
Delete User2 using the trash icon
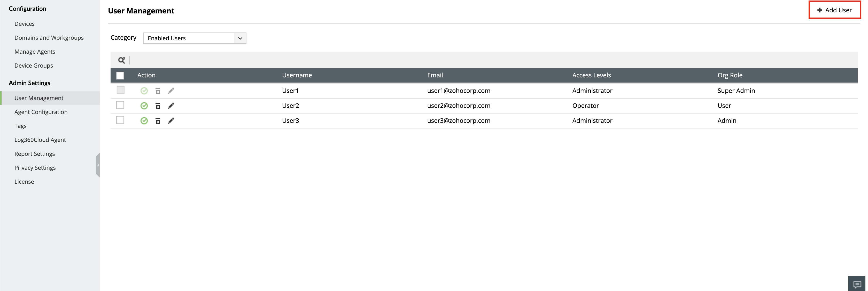tap(158, 105)
